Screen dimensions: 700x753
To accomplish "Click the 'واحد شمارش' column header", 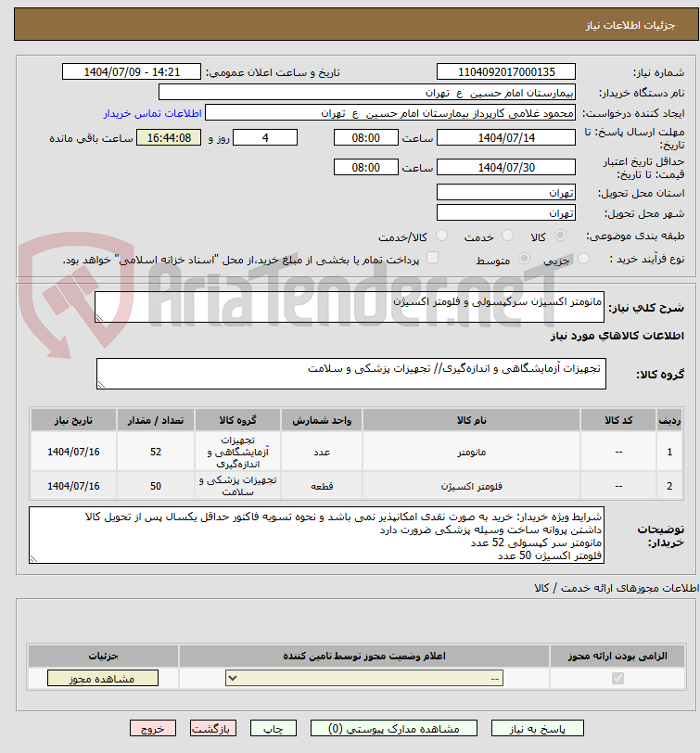I will point(322,420).
